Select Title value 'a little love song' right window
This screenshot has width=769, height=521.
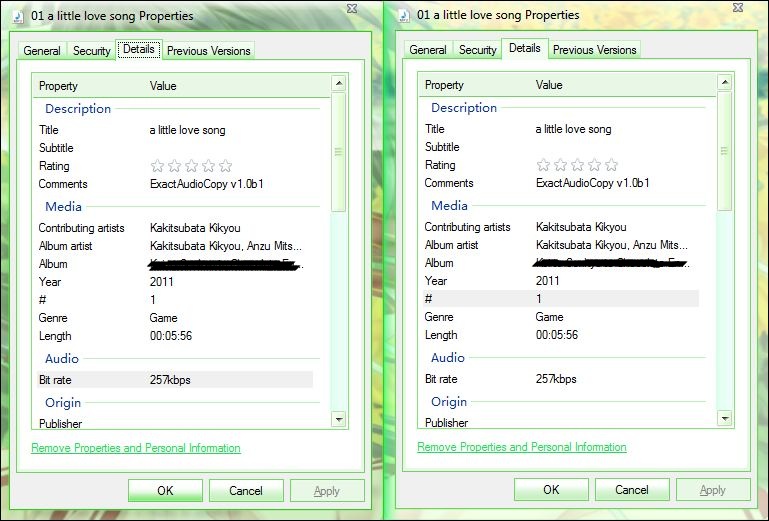tap(573, 129)
